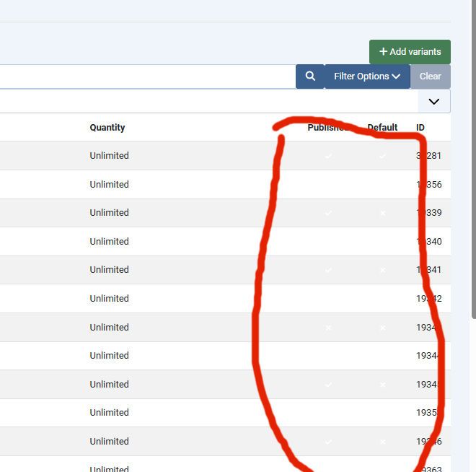Open the Filter Options dropdown
Viewport: 476px width, 472px height.
367,77
